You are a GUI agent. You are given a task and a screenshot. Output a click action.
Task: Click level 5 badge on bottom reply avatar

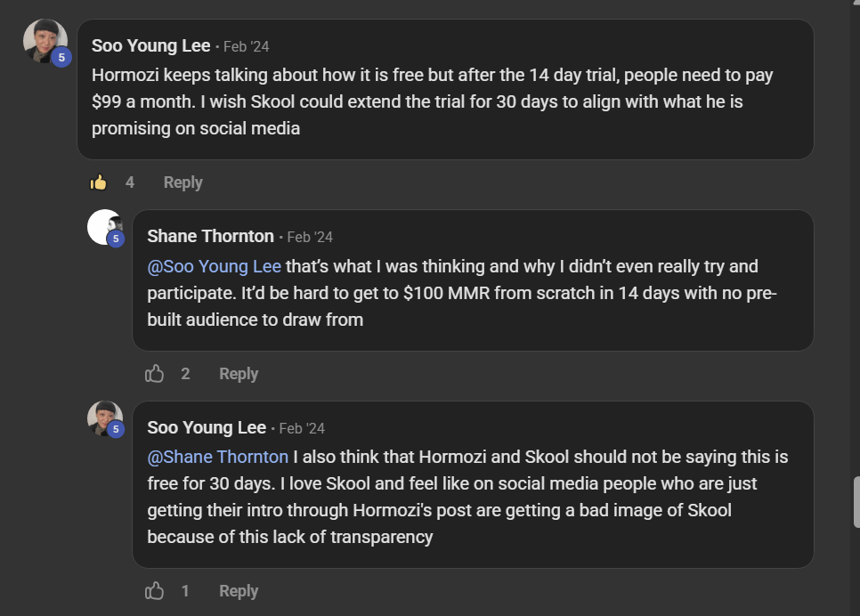click(116, 430)
